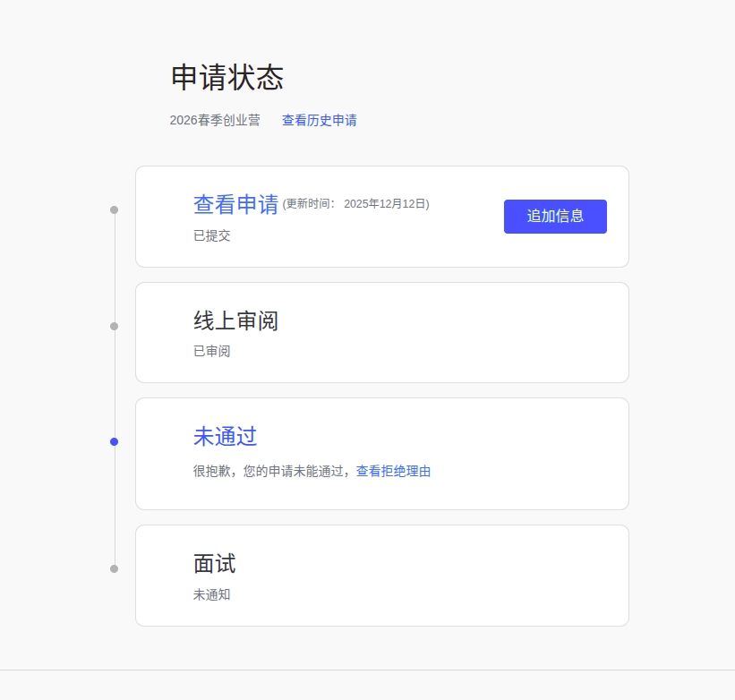735x700 pixels.
Task: Click the 2025年12月12日 date text
Action: [x=385, y=204]
